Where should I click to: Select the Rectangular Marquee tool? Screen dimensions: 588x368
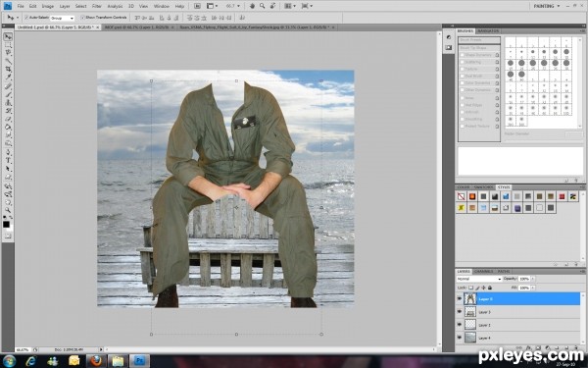pos(8,45)
